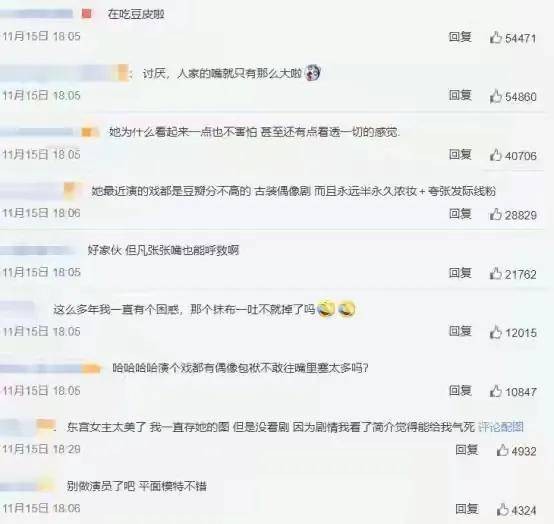Image resolution: width=554 pixels, height=524 pixels.
Task: Reply to the comment with 10847 likes
Action: pos(460,390)
